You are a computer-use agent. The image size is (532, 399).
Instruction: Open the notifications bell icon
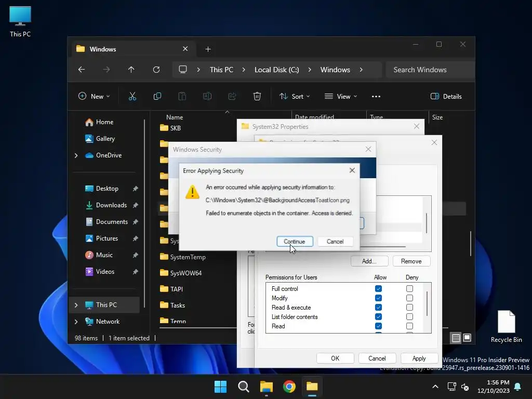click(x=518, y=387)
